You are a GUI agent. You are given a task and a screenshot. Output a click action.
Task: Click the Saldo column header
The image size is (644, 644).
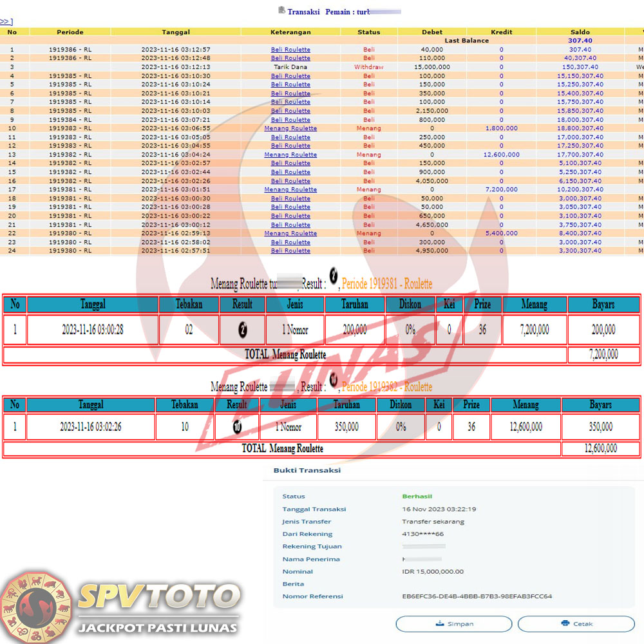pos(580,32)
